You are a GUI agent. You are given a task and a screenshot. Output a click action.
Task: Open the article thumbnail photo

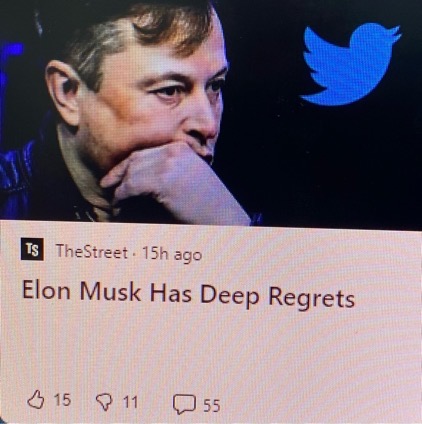211,112
